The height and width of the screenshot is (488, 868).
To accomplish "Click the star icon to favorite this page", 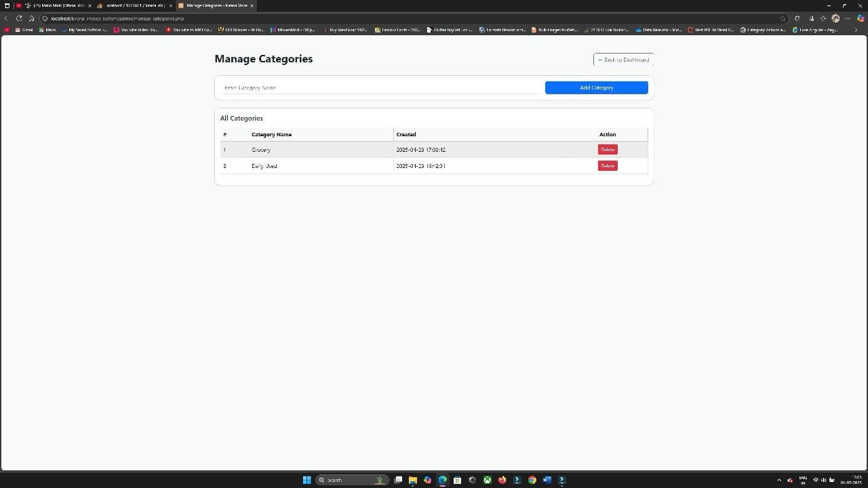I will click(x=783, y=18).
